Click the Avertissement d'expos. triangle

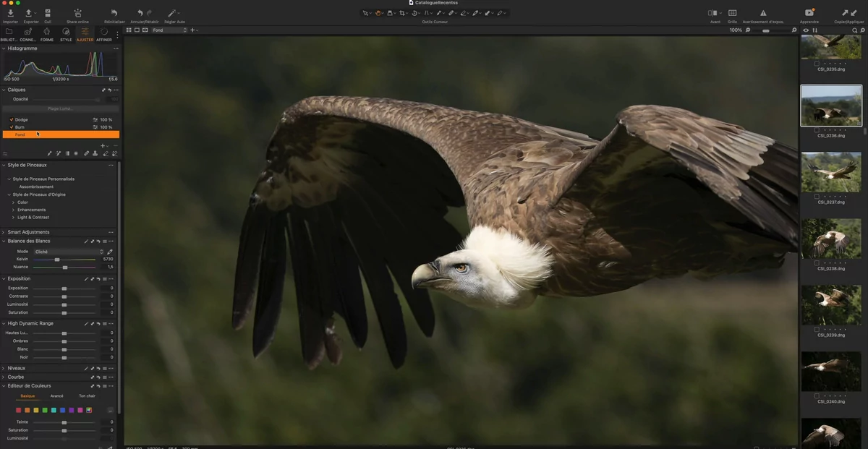pyautogui.click(x=763, y=13)
